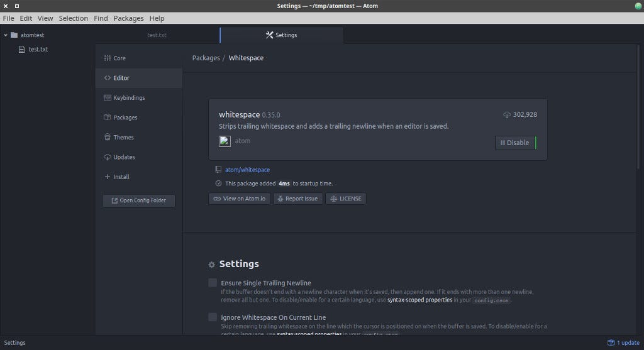
Task: Click the Editor code brackets icon
Action: [107, 78]
